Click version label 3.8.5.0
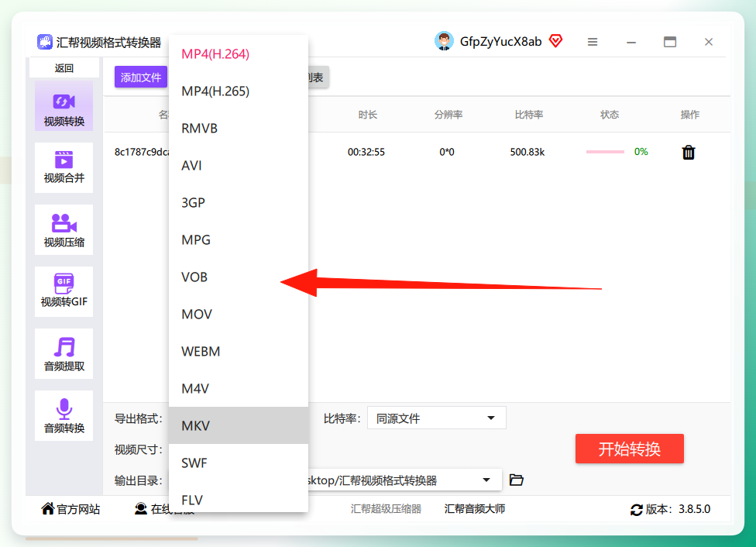Viewport: 756px width, 547px height. pos(694,509)
